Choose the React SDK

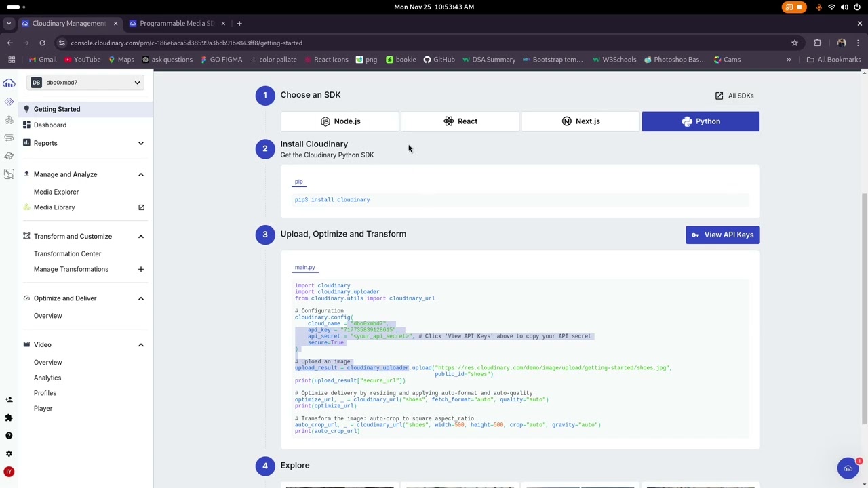pyautogui.click(x=460, y=121)
